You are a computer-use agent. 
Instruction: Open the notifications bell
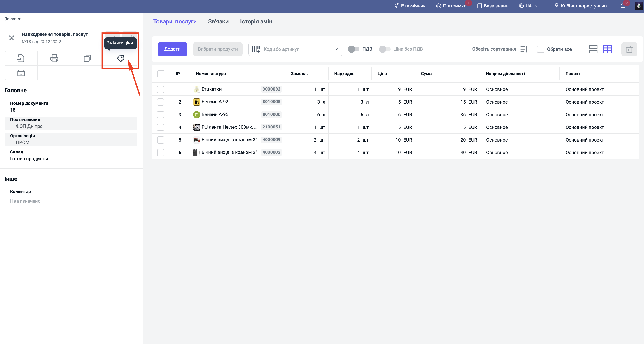(623, 6)
